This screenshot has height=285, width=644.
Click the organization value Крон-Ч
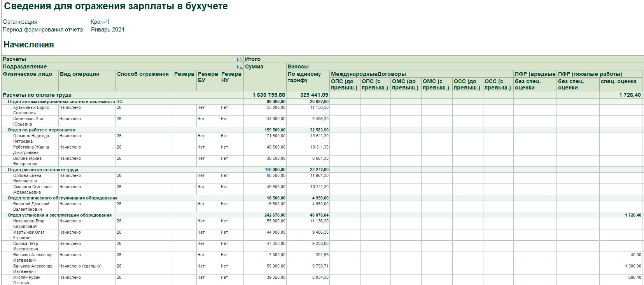point(100,22)
